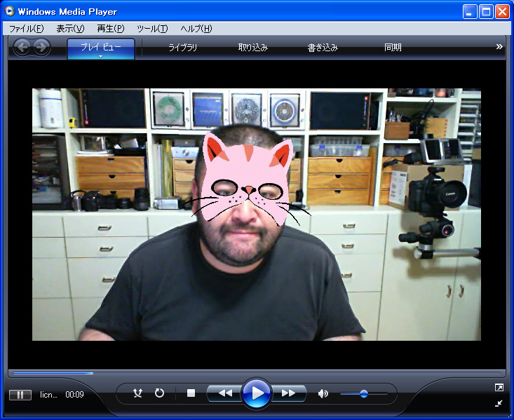Image resolution: width=514 pixels, height=420 pixels.
Task: Switch to the ライブラリ tab
Action: [x=182, y=48]
